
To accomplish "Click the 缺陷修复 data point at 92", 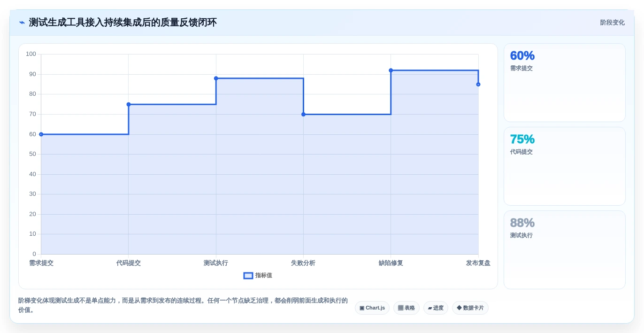I will point(391,70).
